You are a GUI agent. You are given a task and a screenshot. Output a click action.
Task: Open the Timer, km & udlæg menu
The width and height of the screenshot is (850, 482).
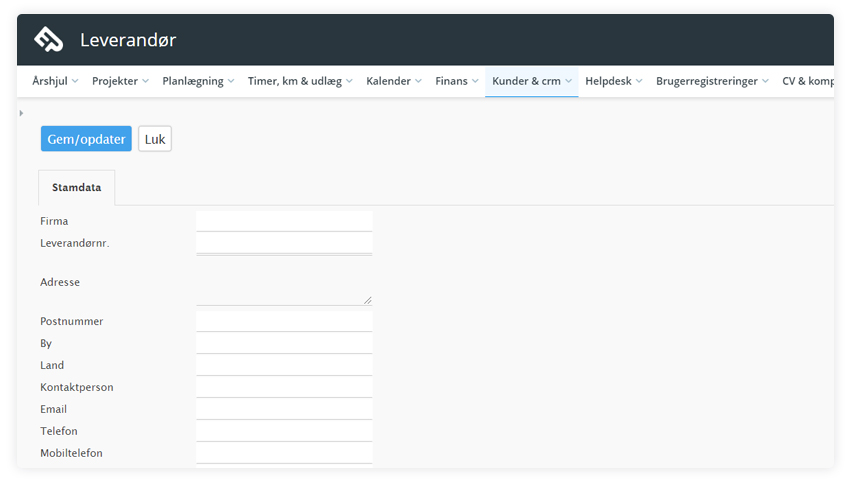300,81
